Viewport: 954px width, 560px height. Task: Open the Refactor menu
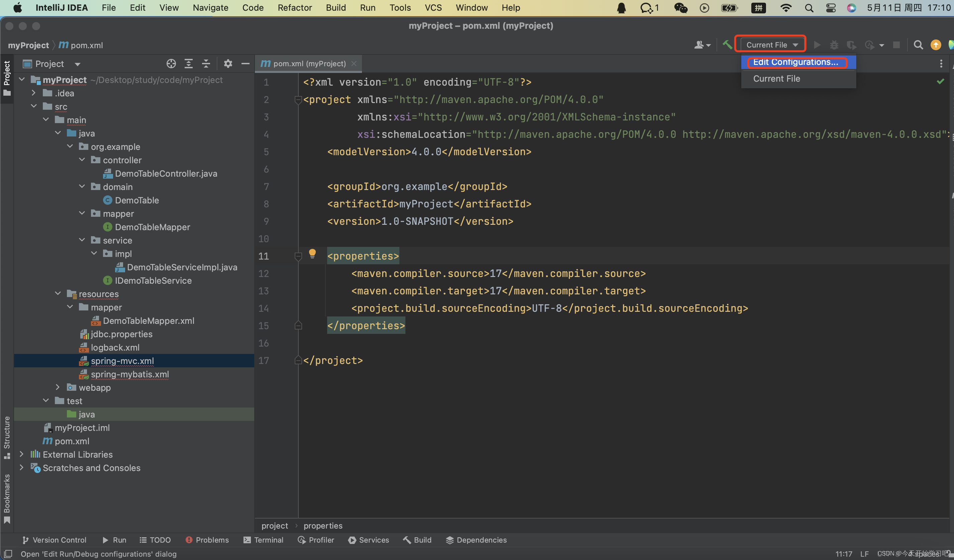[294, 8]
